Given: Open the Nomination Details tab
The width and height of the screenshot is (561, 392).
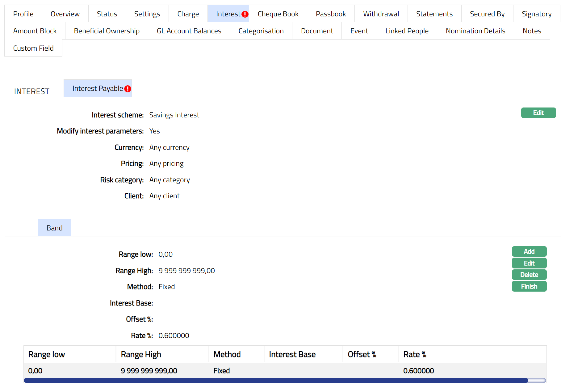Looking at the screenshot, I should 475,31.
